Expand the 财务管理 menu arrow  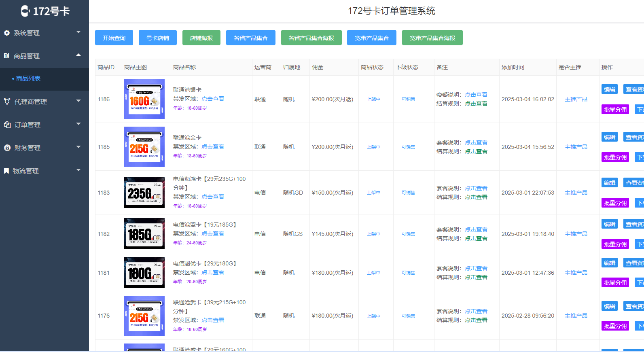(x=78, y=146)
